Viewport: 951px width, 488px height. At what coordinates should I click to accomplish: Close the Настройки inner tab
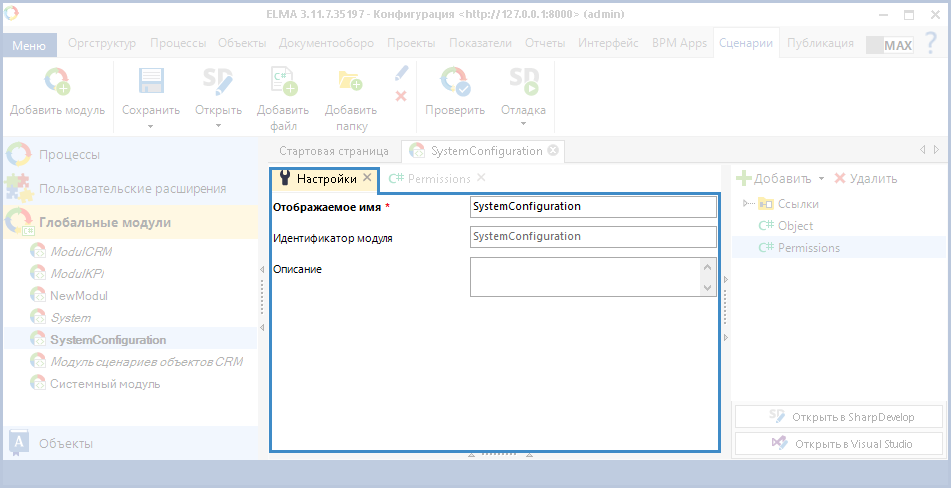coord(367,178)
